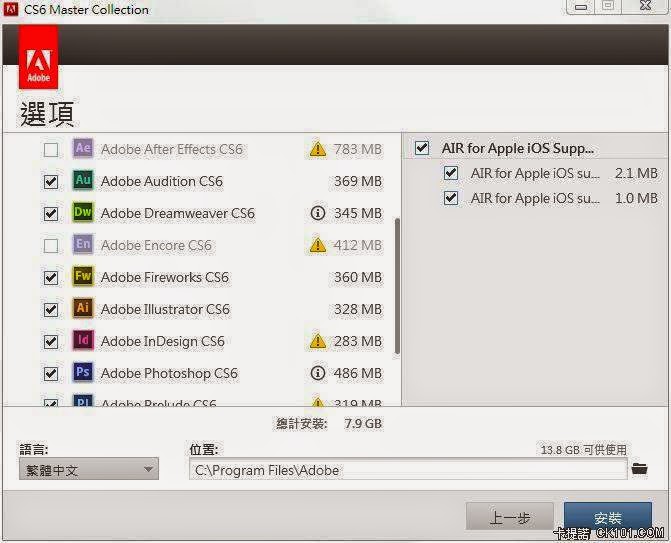Image resolution: width=671 pixels, height=543 pixels.
Task: Click the install location path field
Action: 408,469
